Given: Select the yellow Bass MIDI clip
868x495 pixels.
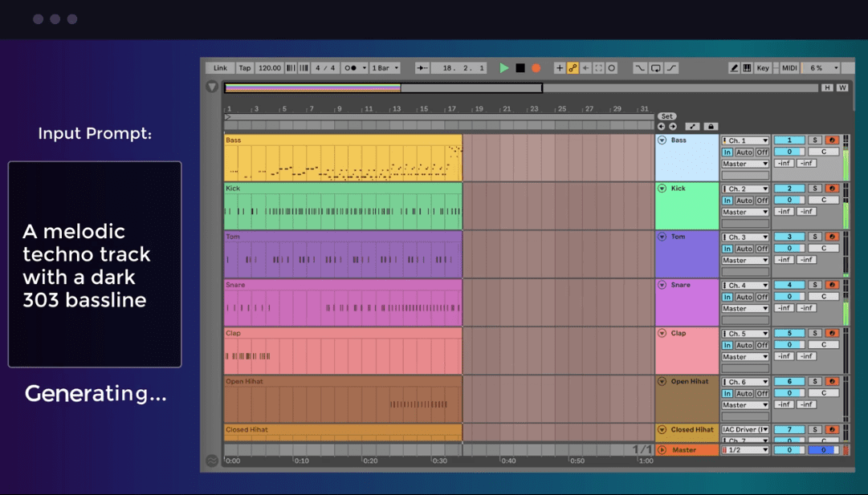Looking at the screenshot, I should tap(343, 158).
